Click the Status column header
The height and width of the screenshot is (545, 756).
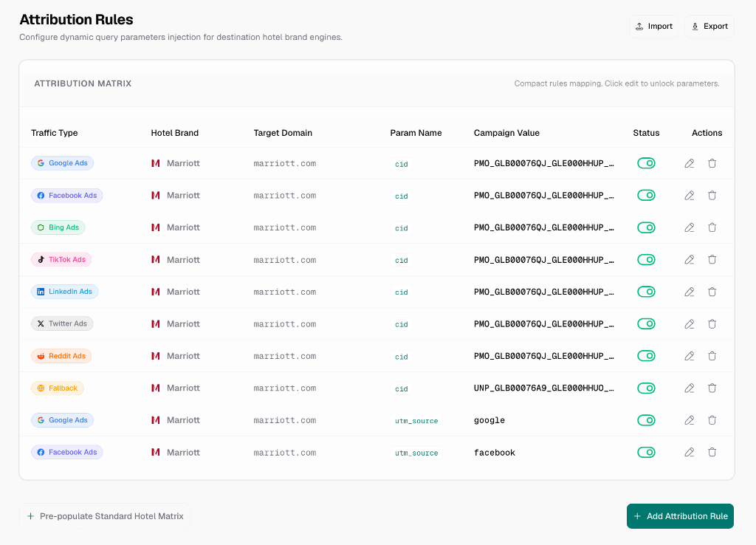(x=646, y=133)
